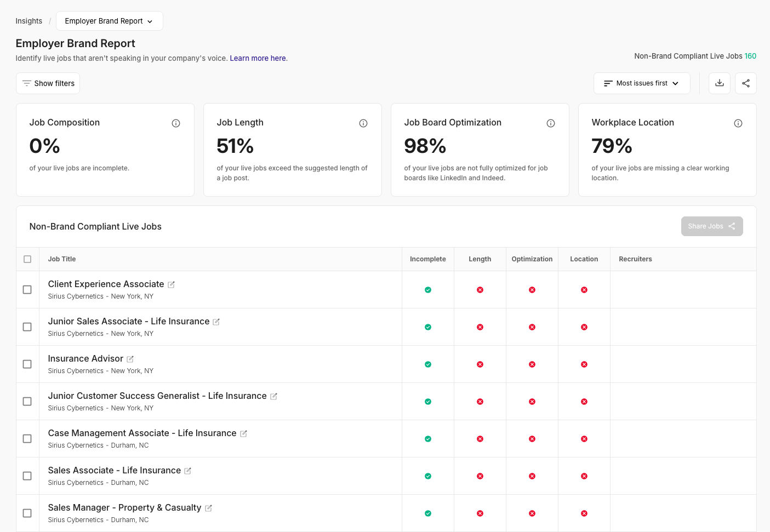Viewport: 770px width, 532px height.
Task: Expand the Employer Brand Report dropdown
Action: [109, 21]
